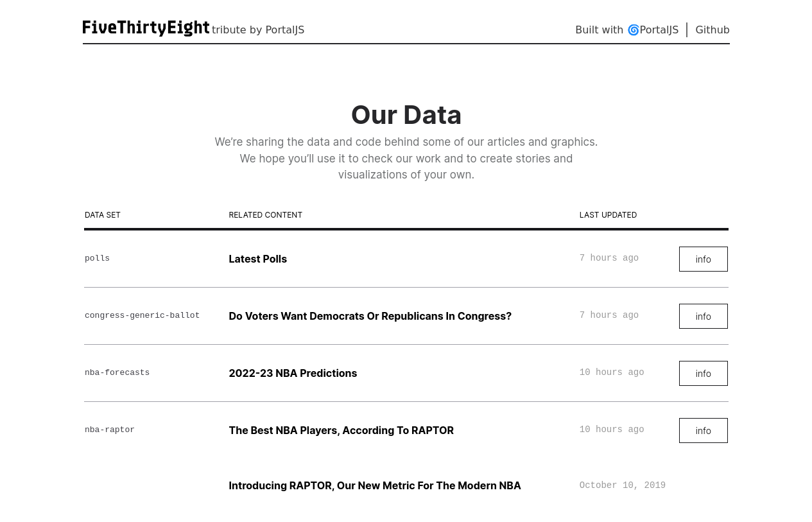812x522 pixels.
Task: Open The Best NBA Players RAPTOR article
Action: pyautogui.click(x=341, y=431)
